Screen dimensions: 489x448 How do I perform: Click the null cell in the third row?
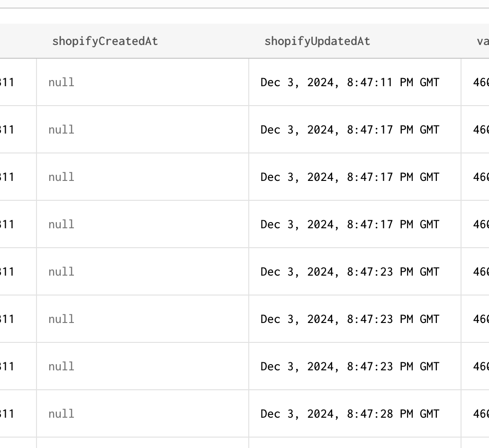pyautogui.click(x=61, y=177)
